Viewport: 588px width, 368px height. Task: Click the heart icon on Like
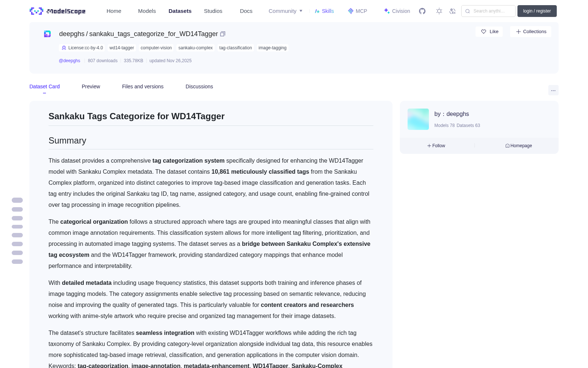(484, 32)
